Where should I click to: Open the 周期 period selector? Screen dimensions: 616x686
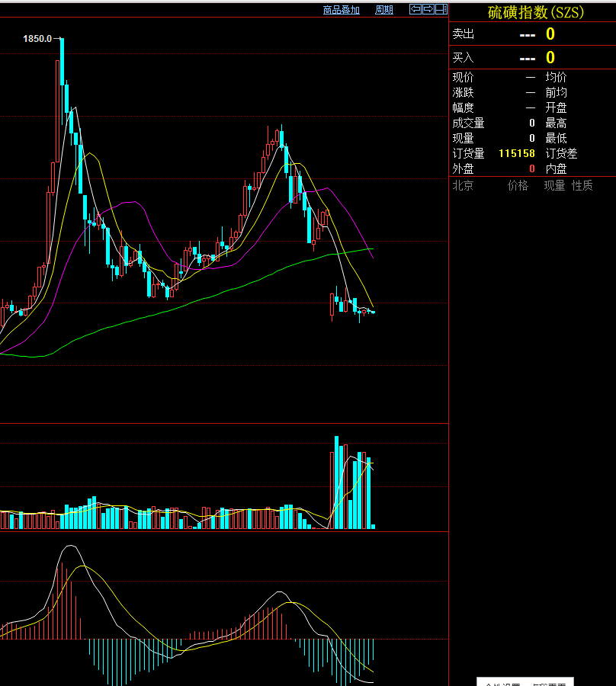click(x=384, y=10)
